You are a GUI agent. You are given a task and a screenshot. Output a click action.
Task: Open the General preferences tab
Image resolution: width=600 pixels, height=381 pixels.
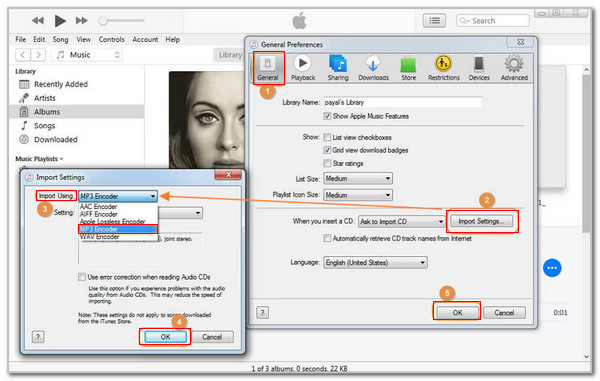(x=268, y=68)
